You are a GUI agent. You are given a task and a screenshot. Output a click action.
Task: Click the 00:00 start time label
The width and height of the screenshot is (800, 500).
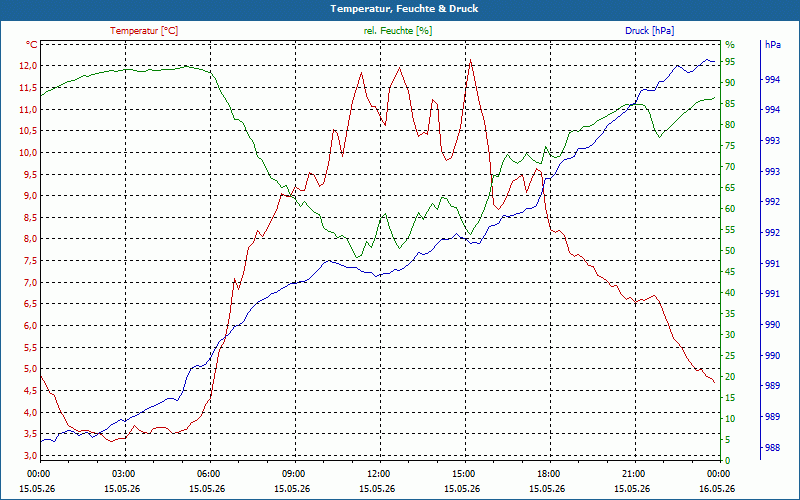38,473
